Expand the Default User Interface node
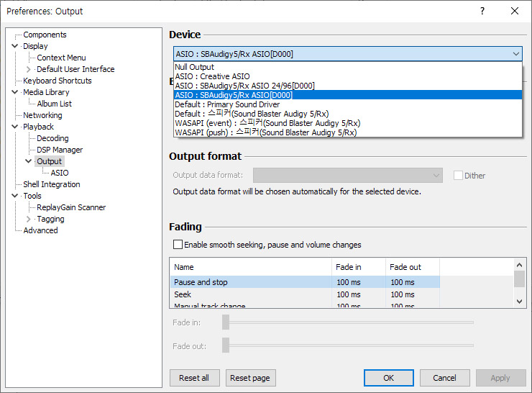Image resolution: width=532 pixels, height=393 pixels. pyautogui.click(x=29, y=69)
